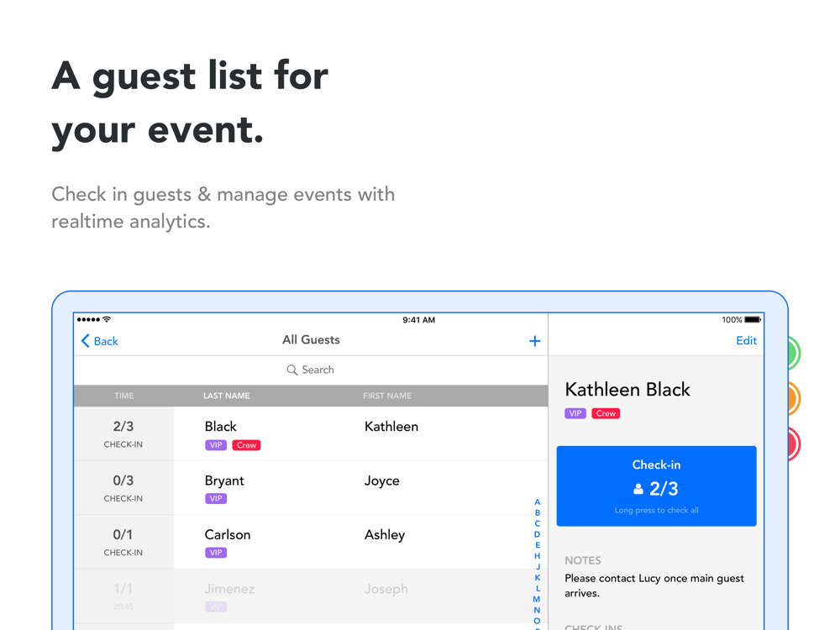This screenshot has width=840, height=630.
Task: Select the Carlson guest row
Action: pyautogui.click(x=311, y=542)
